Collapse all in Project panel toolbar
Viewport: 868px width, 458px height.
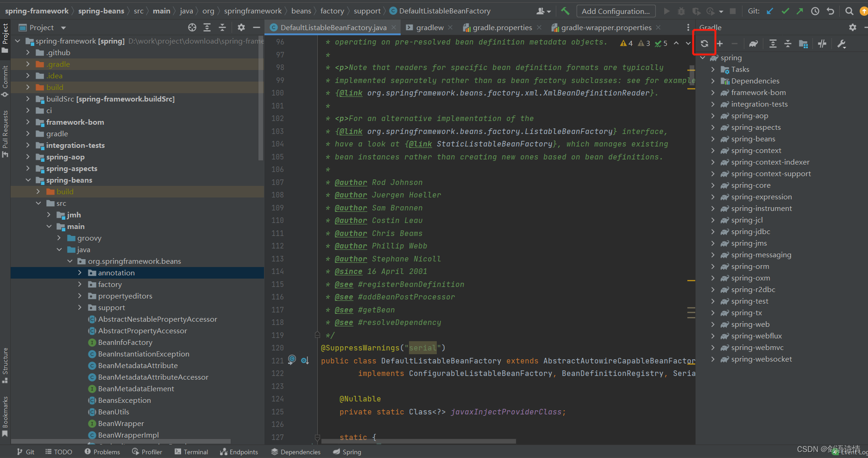[222, 27]
